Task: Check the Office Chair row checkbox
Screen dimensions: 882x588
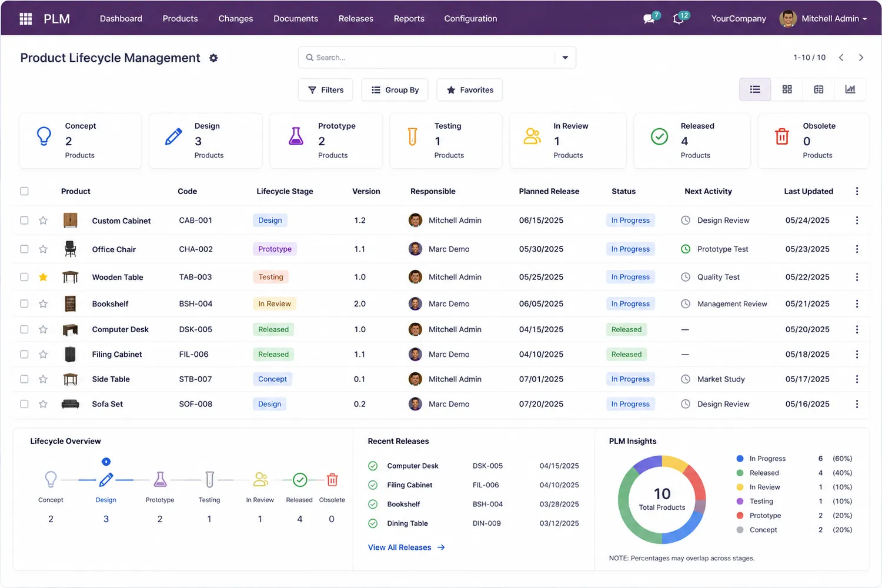Action: (x=24, y=249)
